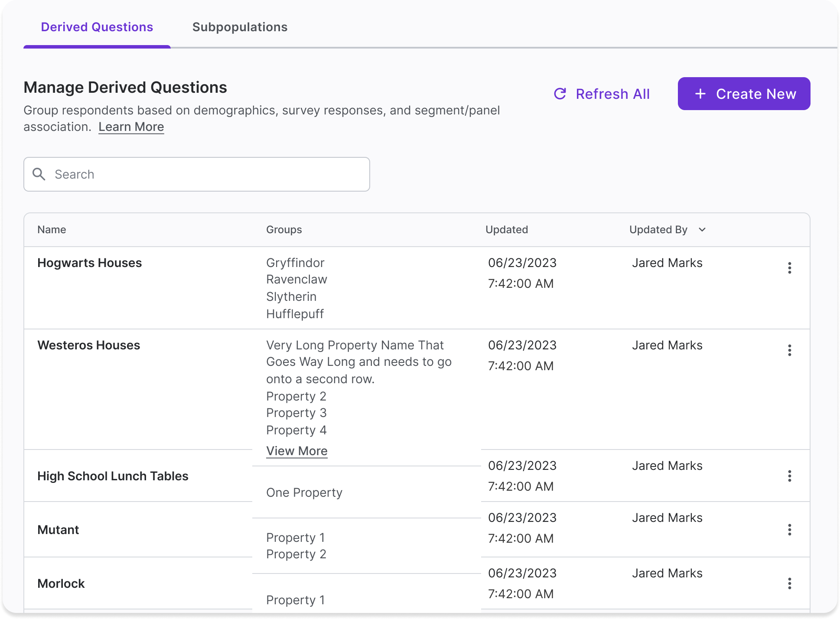Expand groups with View More link
Image resolution: width=840 pixels, height=619 pixels.
(297, 451)
